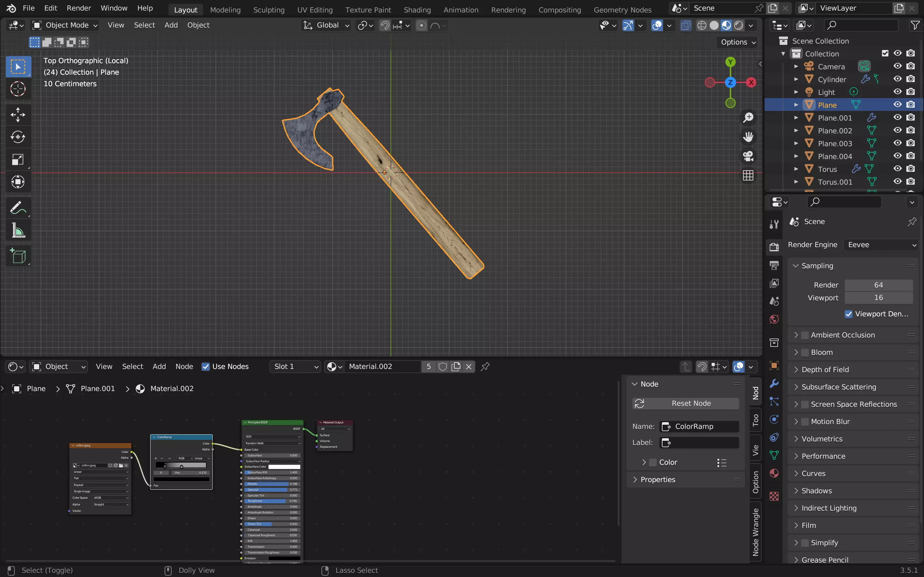Open the Render menu
924x577 pixels.
(79, 8)
